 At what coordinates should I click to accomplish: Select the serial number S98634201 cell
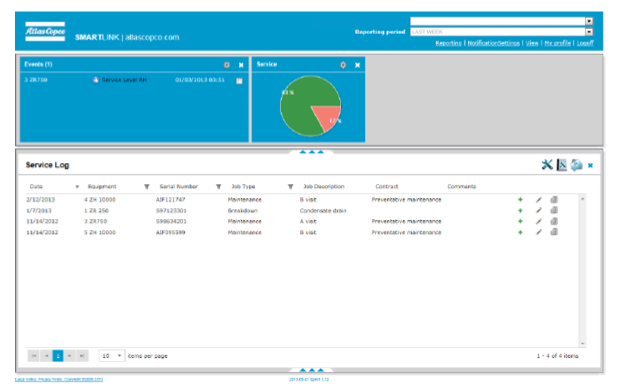pos(171,221)
